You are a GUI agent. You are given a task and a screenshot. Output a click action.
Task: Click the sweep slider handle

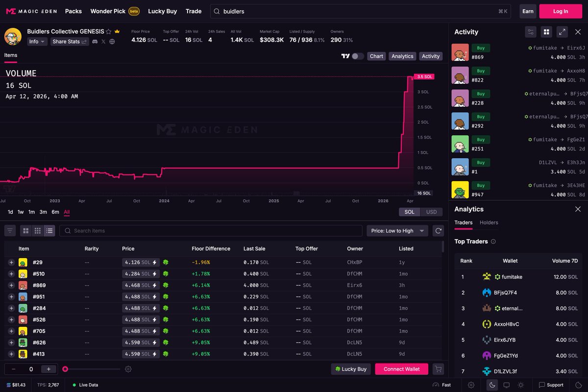coord(65,369)
